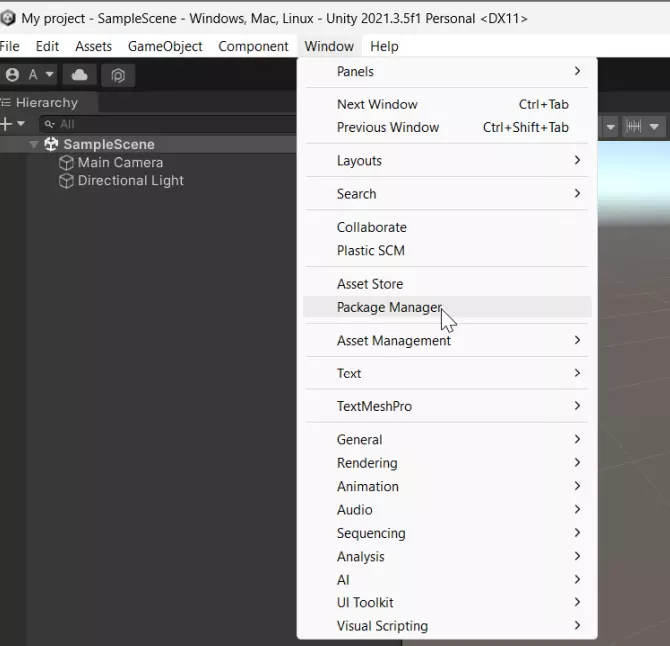Open the Component menu
The image size is (670, 646).
pyautogui.click(x=253, y=46)
